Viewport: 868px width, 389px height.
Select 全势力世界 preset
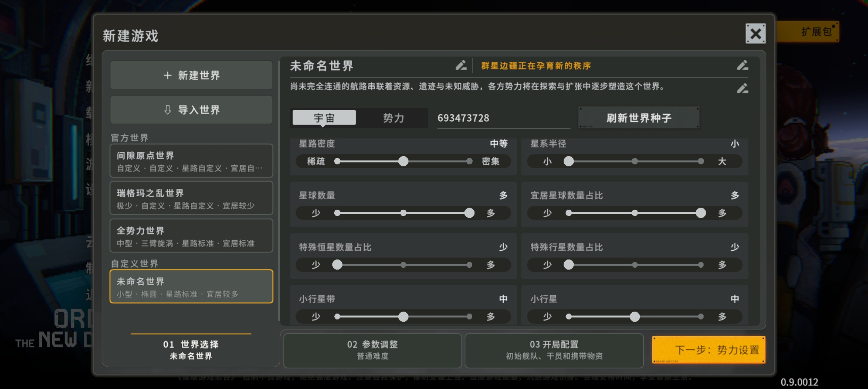pos(191,236)
